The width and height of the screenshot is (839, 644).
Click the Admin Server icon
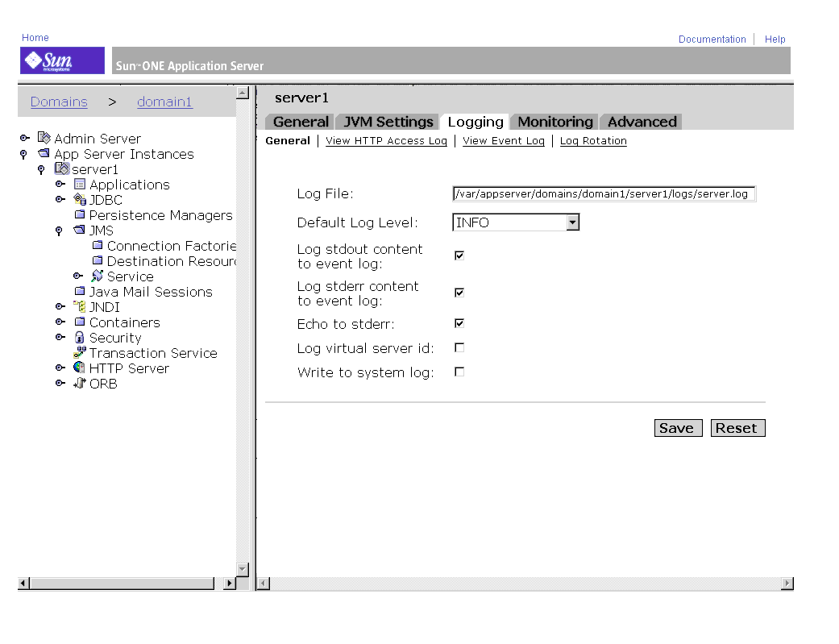pos(44,138)
